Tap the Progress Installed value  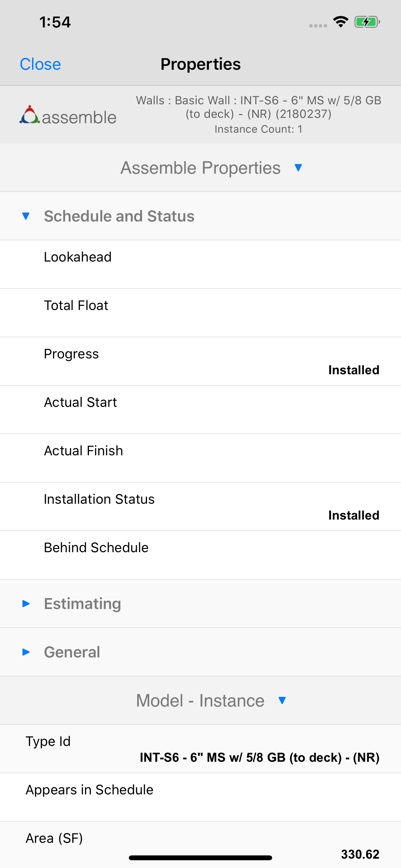click(354, 370)
